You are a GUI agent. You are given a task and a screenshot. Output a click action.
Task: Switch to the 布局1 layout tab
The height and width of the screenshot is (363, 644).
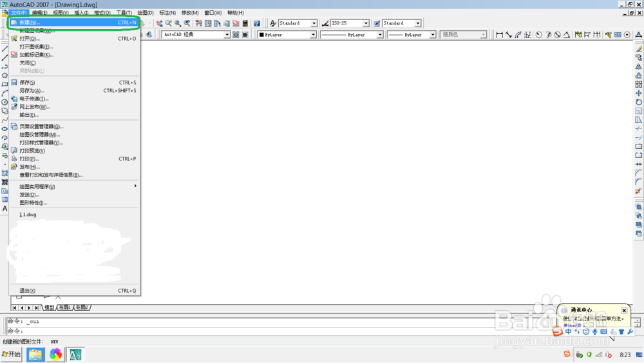click(65, 308)
